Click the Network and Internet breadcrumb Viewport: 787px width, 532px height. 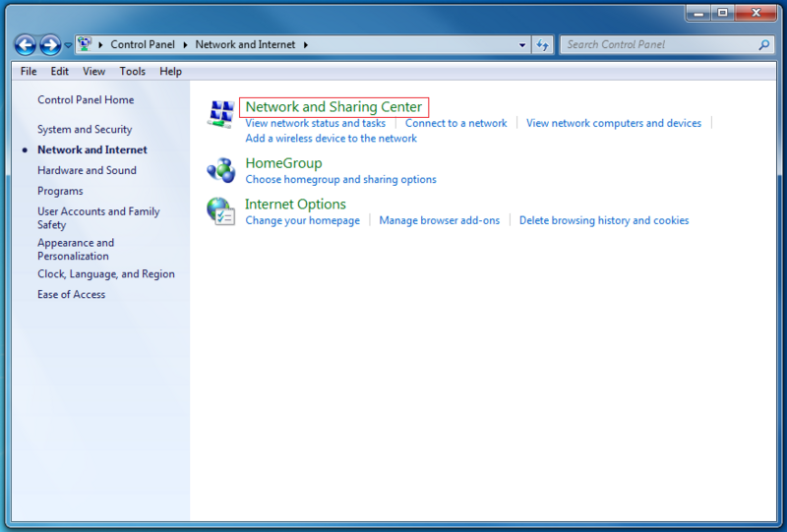click(245, 44)
